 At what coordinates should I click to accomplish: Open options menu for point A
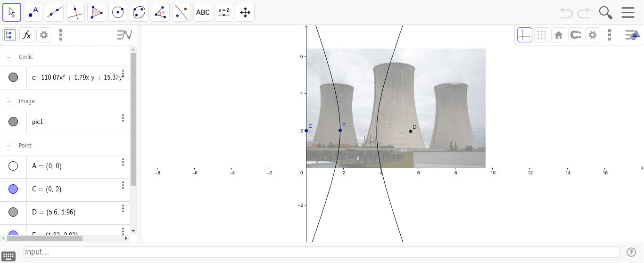click(x=123, y=162)
